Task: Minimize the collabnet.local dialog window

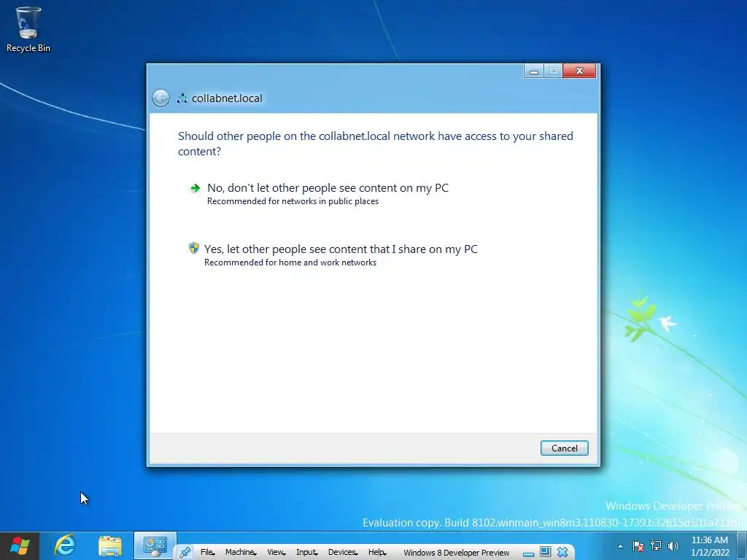Action: [x=533, y=71]
